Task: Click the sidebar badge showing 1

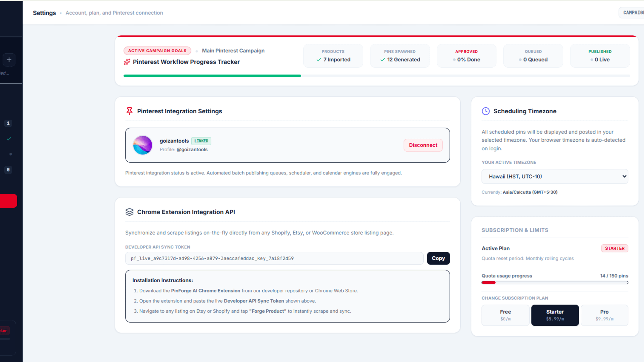Action: pos(8,123)
